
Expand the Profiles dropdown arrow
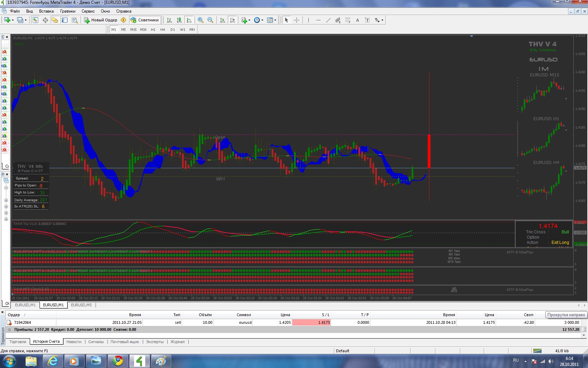point(26,20)
